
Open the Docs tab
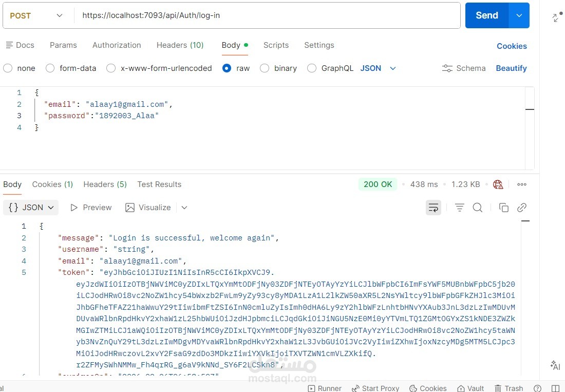tap(20, 45)
